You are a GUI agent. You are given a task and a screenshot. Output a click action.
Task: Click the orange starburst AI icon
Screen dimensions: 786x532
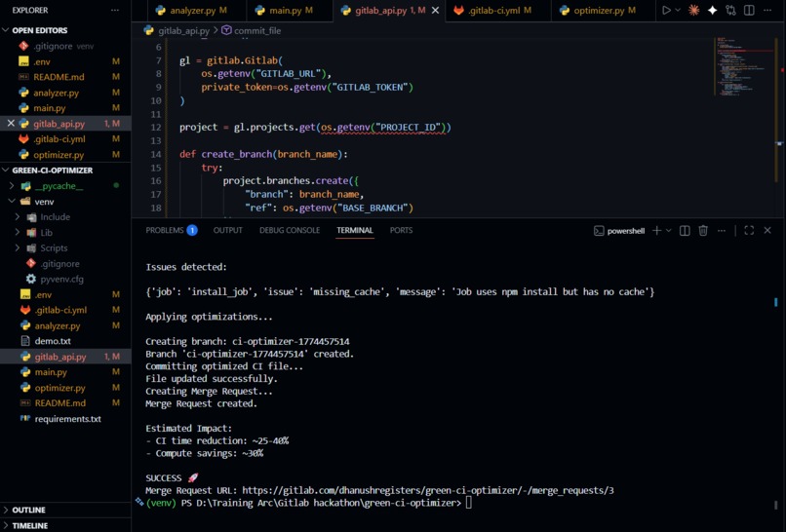693,10
